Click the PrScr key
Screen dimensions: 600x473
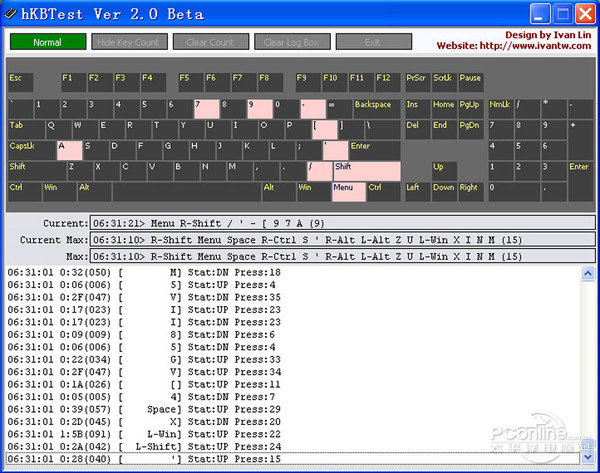pos(417,82)
